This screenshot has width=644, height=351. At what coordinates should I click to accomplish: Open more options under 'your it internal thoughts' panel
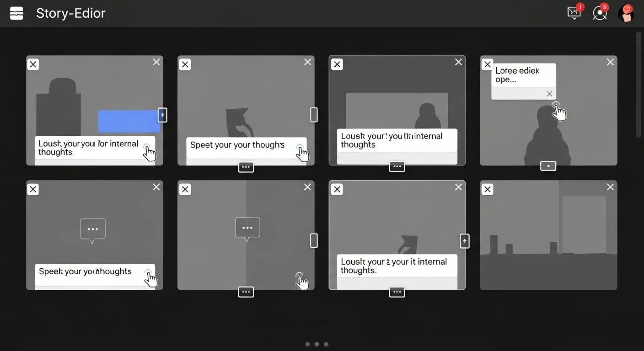click(x=397, y=292)
